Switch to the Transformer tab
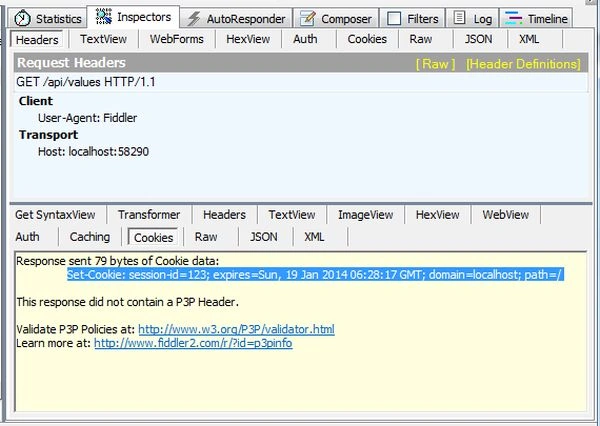The image size is (600, 426). [x=149, y=215]
